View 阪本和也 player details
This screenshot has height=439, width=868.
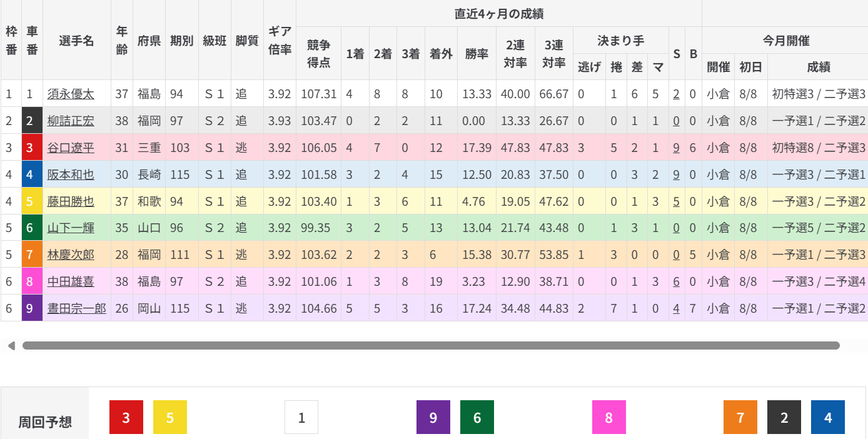71,174
